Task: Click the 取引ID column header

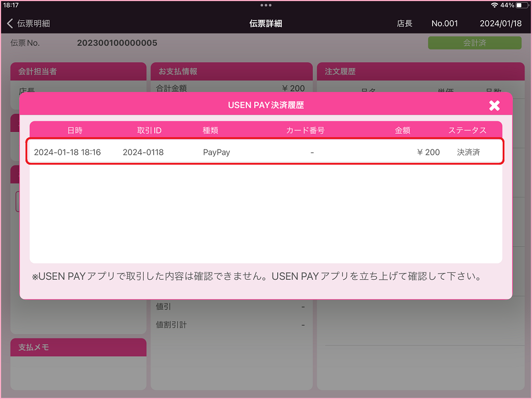Action: pyautogui.click(x=149, y=130)
